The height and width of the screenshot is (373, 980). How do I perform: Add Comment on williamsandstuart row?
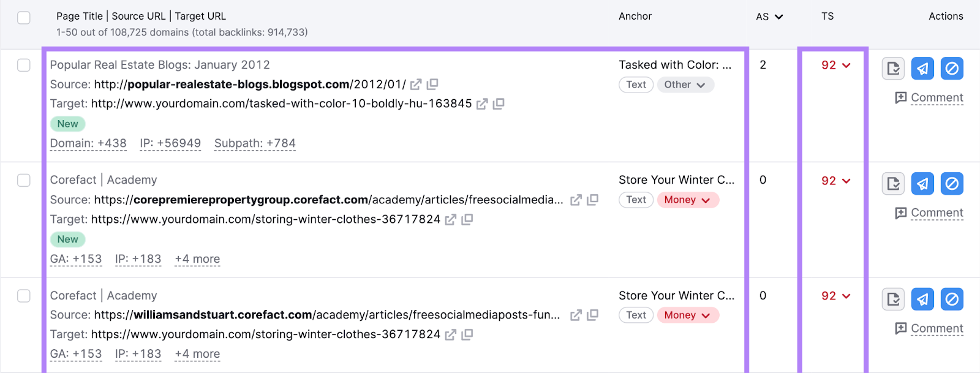pos(929,328)
